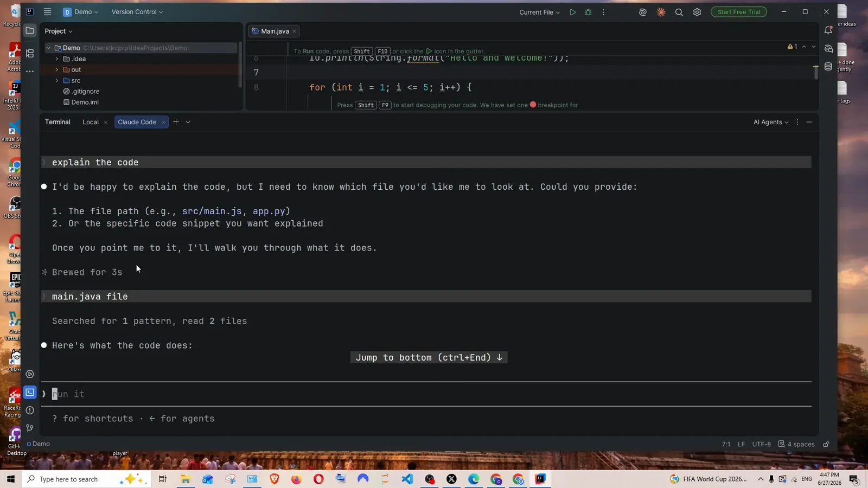Expand the .idea folder
This screenshot has width=868, height=488.
coord(57,59)
